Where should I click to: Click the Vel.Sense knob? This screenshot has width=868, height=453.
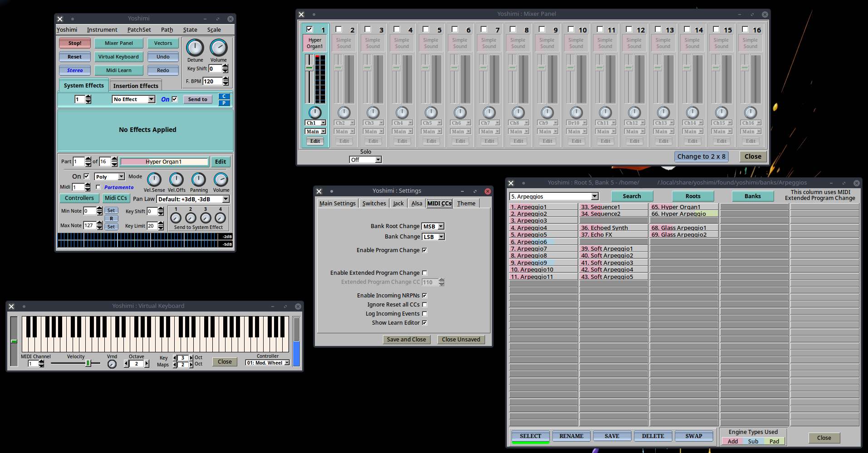154,180
